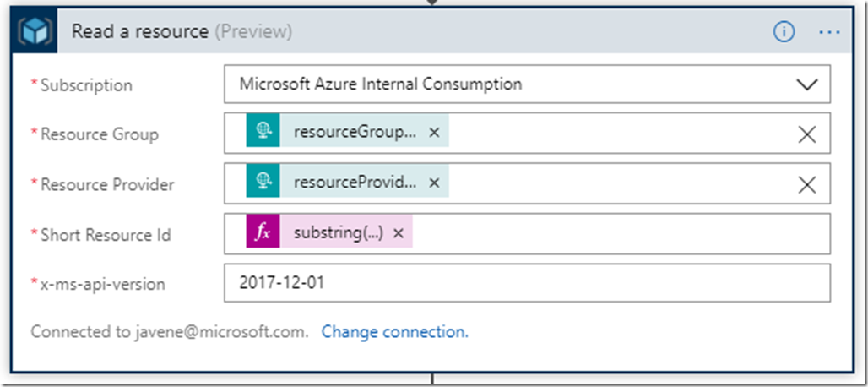This screenshot has height=387, width=868.
Task: Click the x-ms-api-version input field
Action: click(527, 283)
